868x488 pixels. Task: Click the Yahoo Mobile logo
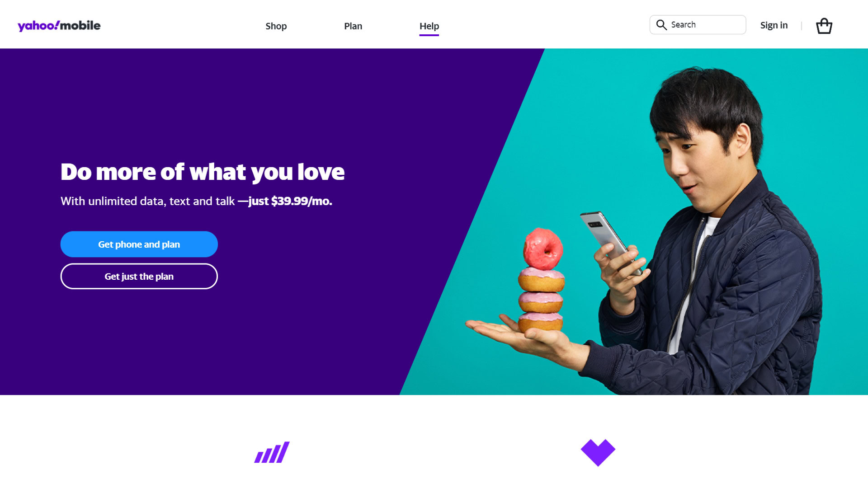[x=59, y=24]
